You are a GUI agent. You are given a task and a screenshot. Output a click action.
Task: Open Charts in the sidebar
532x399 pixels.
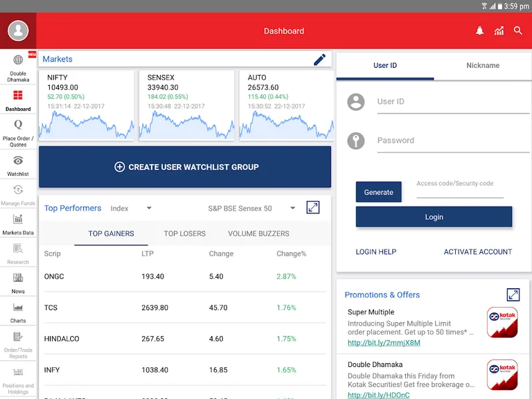[18, 312]
